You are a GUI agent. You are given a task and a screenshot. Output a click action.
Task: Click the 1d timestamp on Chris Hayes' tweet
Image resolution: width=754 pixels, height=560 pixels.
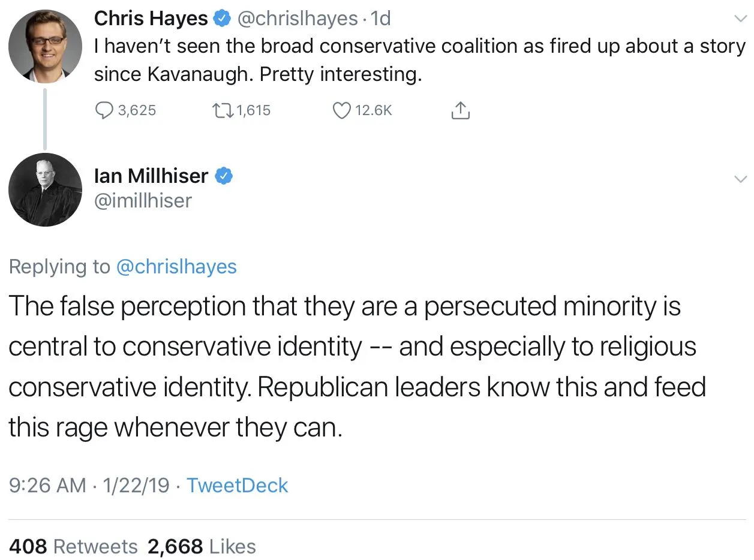pyautogui.click(x=381, y=19)
